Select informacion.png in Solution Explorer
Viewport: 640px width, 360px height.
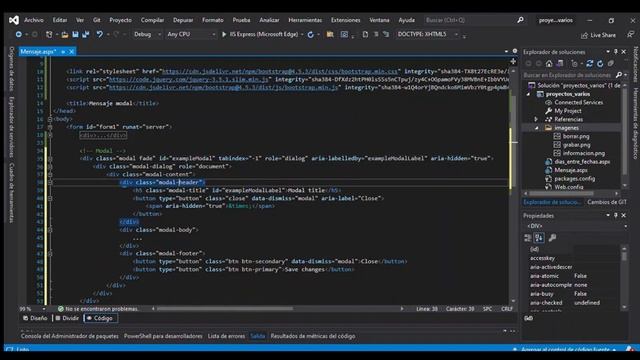coord(584,153)
